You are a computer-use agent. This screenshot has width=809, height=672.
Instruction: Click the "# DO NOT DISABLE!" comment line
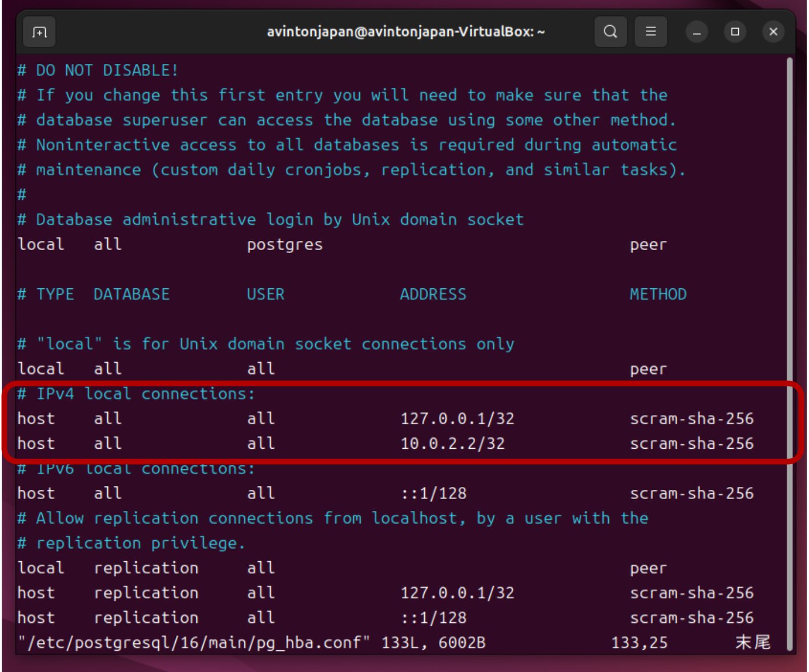tap(98, 70)
